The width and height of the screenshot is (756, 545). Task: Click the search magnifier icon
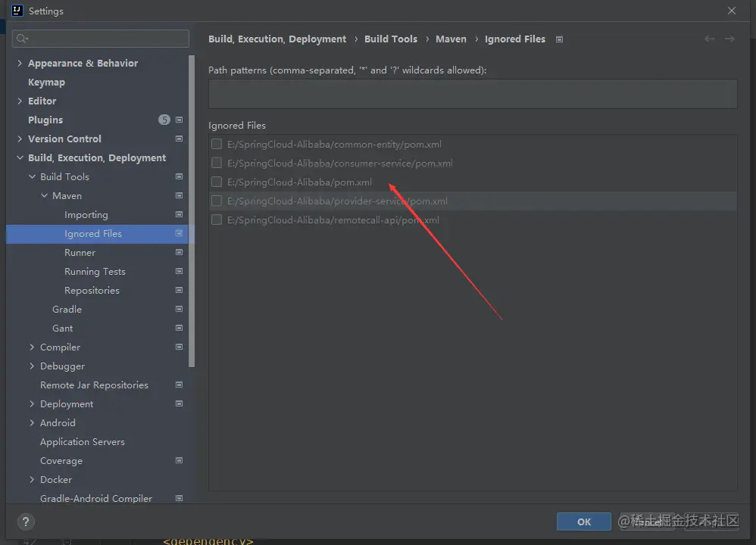(x=22, y=39)
